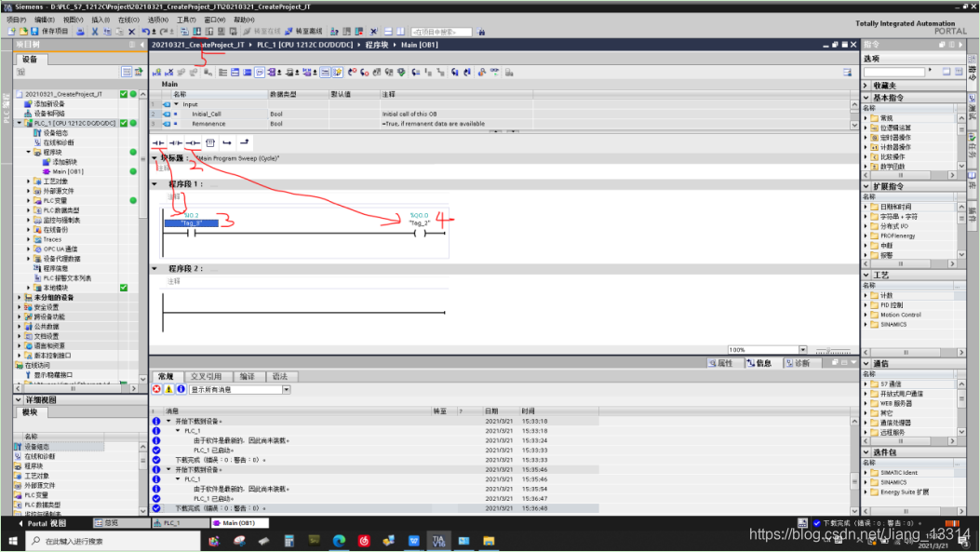The image size is (980, 552).
Task: Open the project menu
Action: click(16, 20)
